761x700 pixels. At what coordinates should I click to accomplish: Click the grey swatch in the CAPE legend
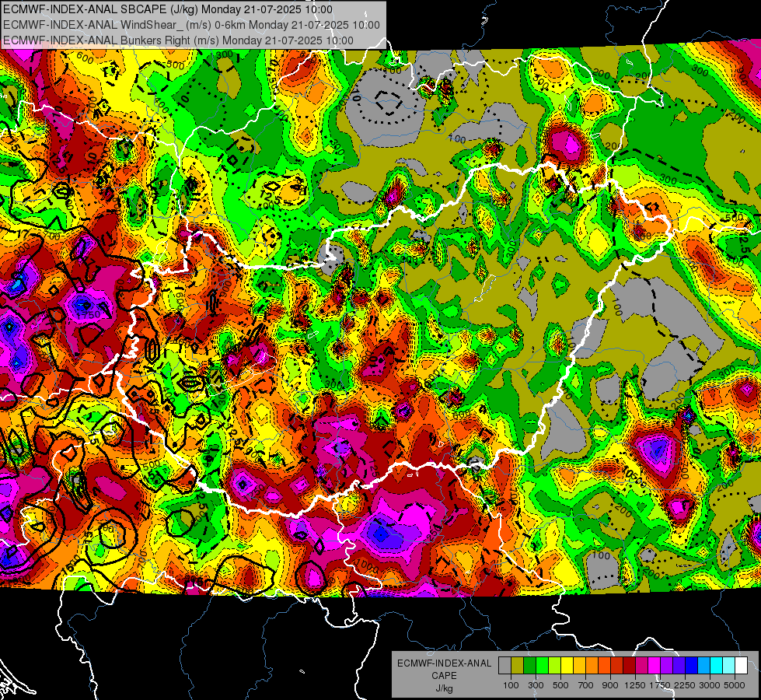[x=504, y=666]
